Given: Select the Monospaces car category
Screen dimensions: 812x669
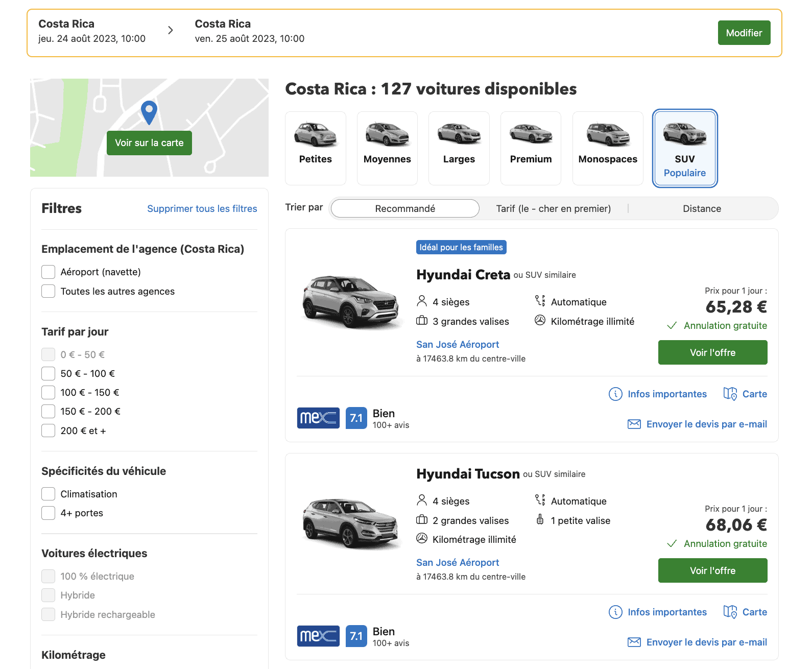Looking at the screenshot, I should click(x=608, y=148).
